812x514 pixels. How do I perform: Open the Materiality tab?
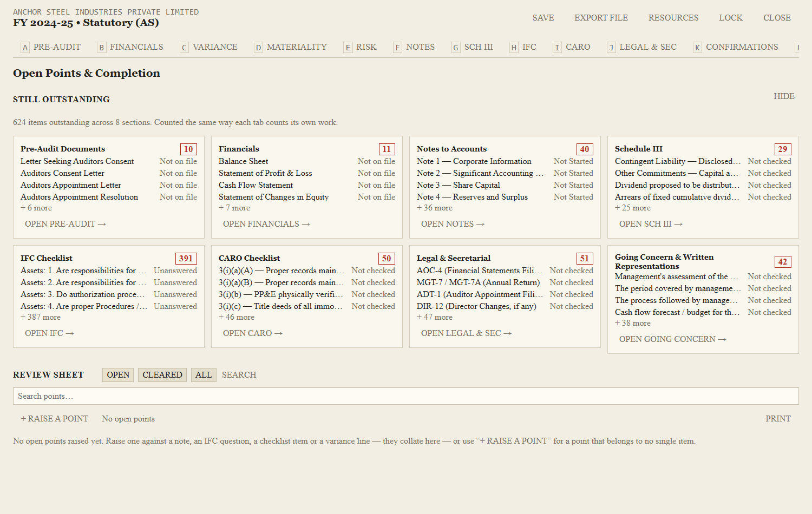coord(291,47)
